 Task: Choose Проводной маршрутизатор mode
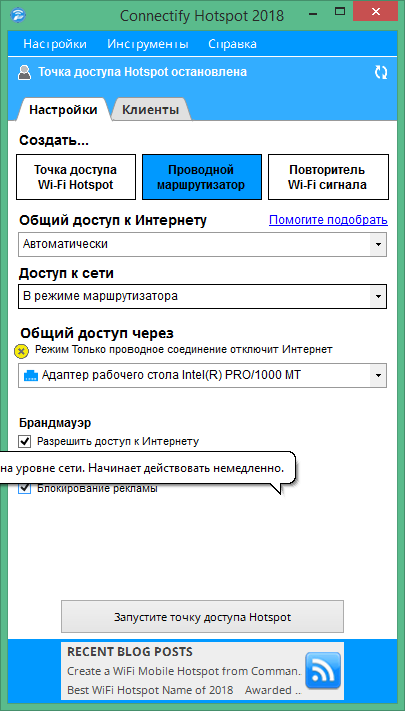(x=202, y=177)
